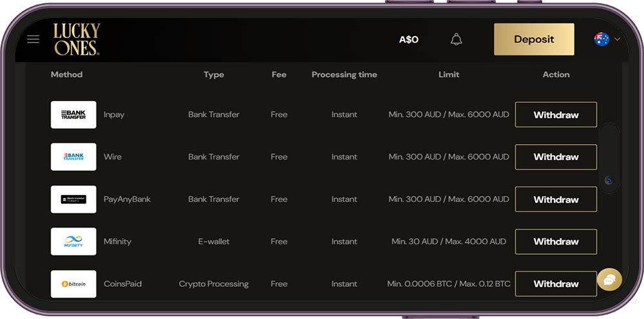Click the Free fee in Mifinity row
644x319 pixels.
279,242
